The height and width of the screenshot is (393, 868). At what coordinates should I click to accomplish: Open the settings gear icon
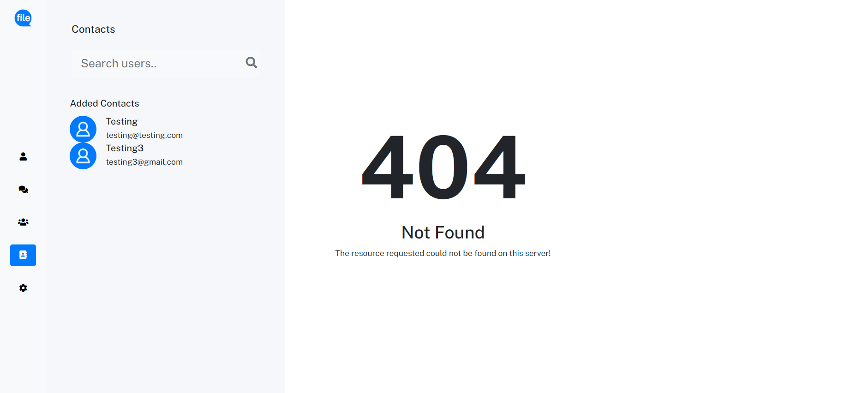click(x=23, y=288)
